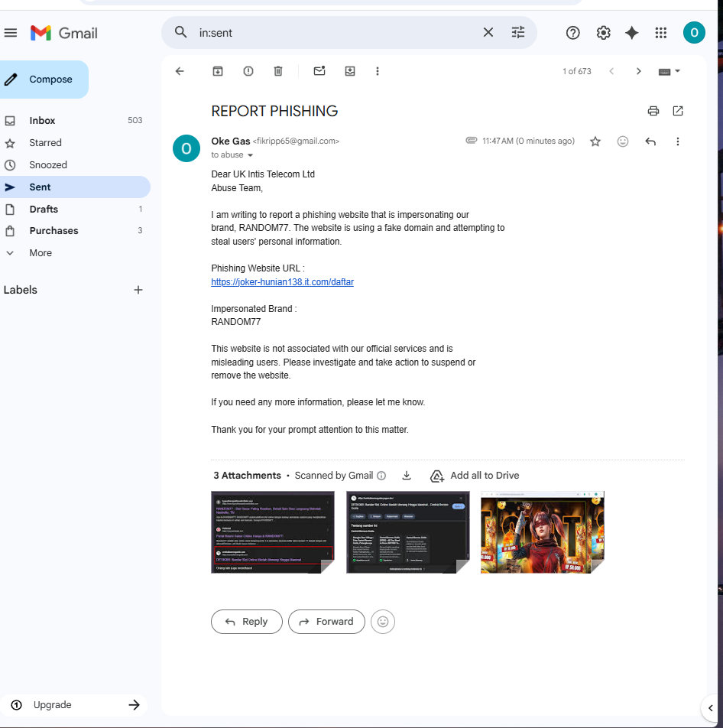
Task: Open Snoozed folder
Action: point(74,165)
